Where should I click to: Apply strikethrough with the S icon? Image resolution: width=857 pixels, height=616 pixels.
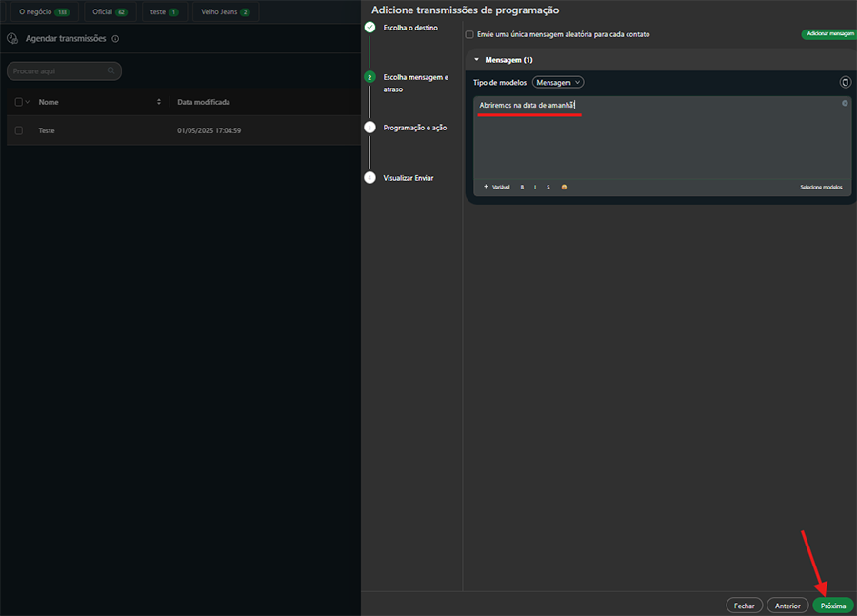click(x=548, y=187)
